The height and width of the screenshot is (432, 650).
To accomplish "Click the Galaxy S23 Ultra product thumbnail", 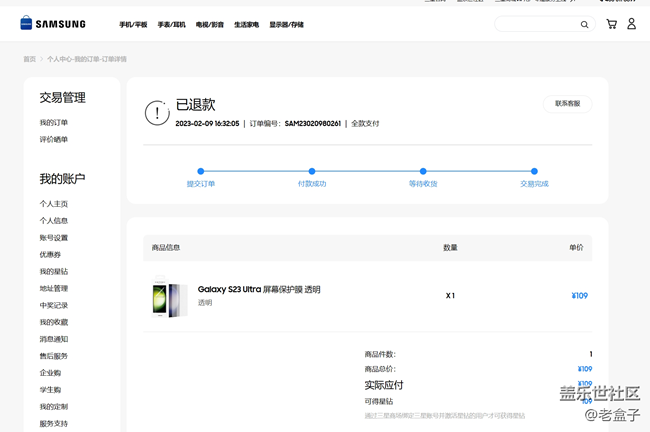I will pos(167,296).
